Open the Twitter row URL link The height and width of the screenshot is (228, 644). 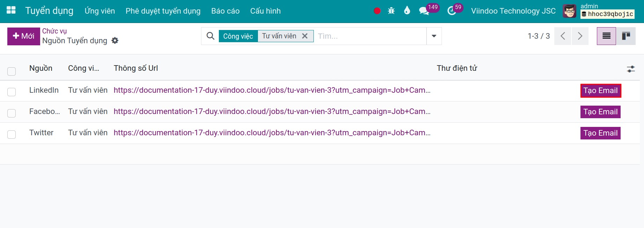coord(272,133)
